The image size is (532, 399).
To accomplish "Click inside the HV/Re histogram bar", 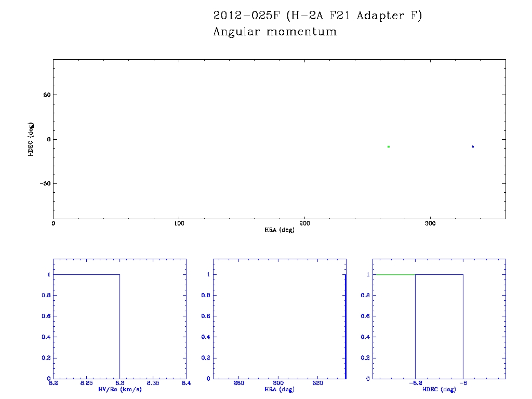I will tap(86, 327).
